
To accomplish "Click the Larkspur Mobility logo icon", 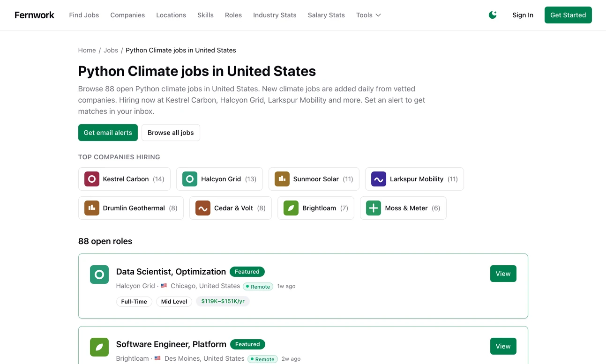I will (x=379, y=179).
